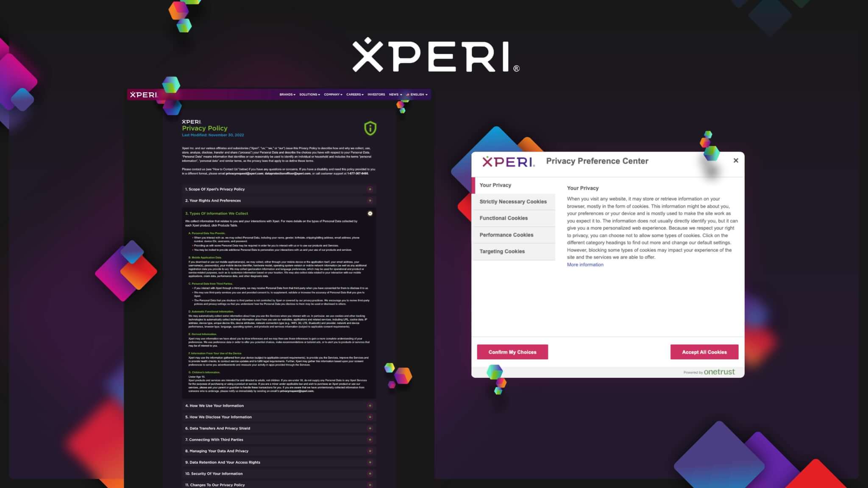Image resolution: width=868 pixels, height=488 pixels.
Task: Follow the More information link
Action: pyautogui.click(x=585, y=265)
